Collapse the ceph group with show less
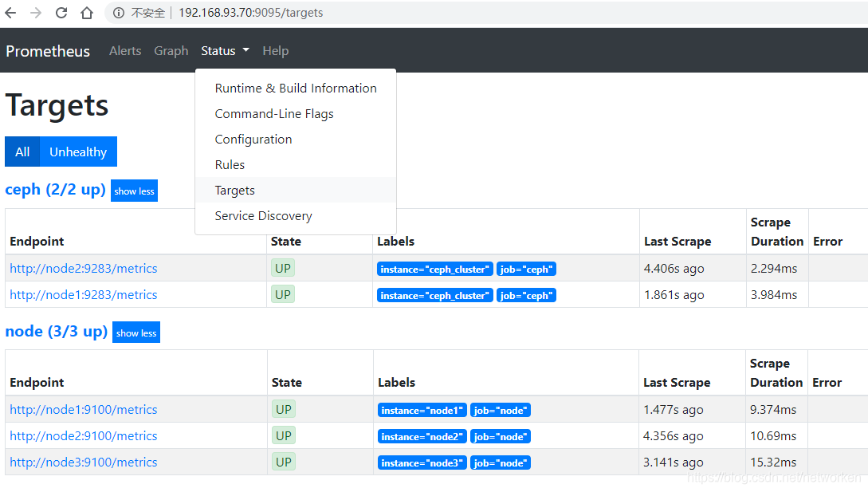The image size is (868, 492). point(134,191)
